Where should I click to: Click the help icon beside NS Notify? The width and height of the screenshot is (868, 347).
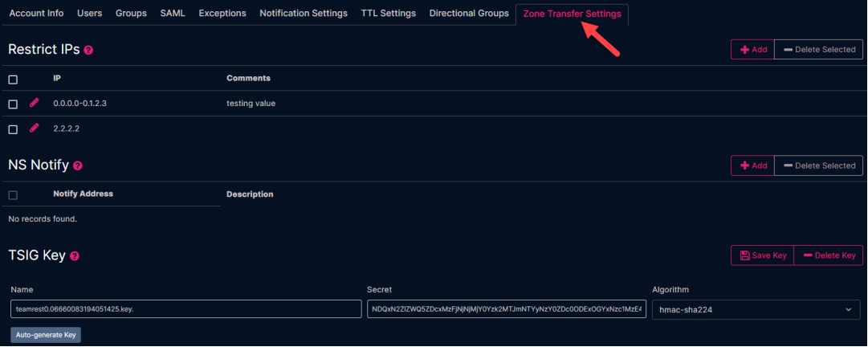click(x=78, y=165)
